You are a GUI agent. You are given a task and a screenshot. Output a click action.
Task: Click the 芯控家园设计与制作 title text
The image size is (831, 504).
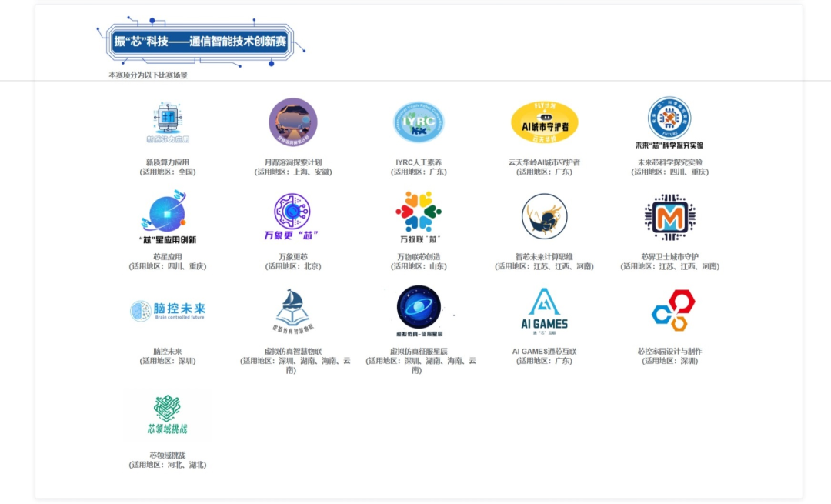[670, 352]
